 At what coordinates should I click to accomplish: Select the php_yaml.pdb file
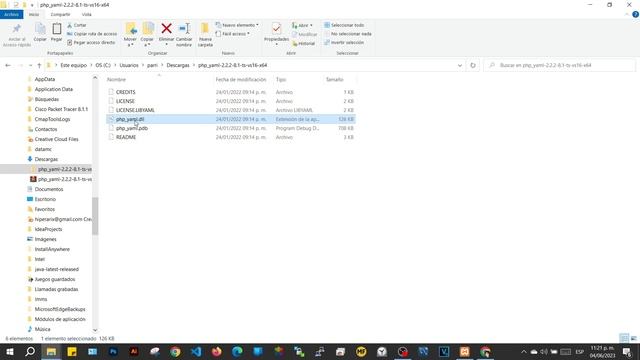click(231, 128)
